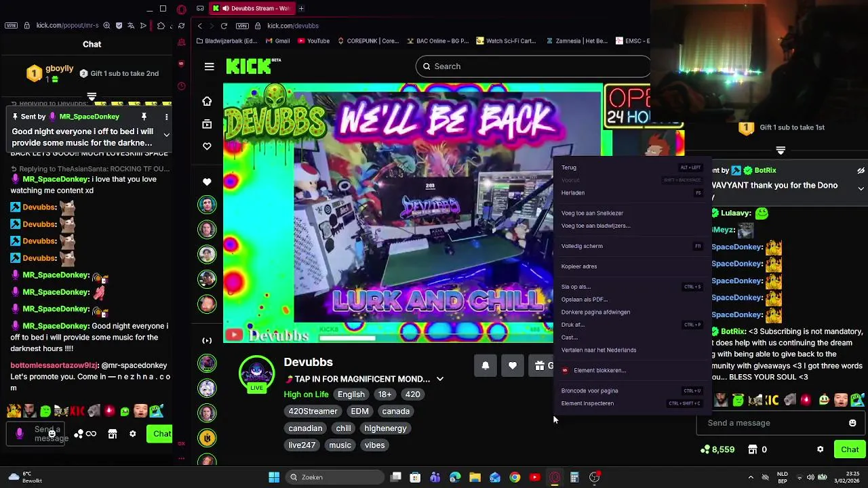Unpin message via pin icon
The width and height of the screenshot is (868, 488).
tap(144, 117)
